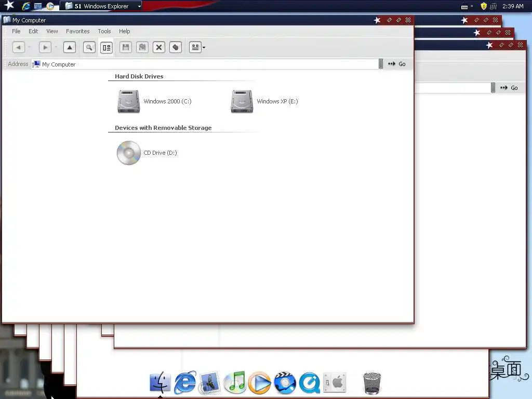532x399 pixels.
Task: Click the Undo toolbar button
Action: tap(176, 47)
